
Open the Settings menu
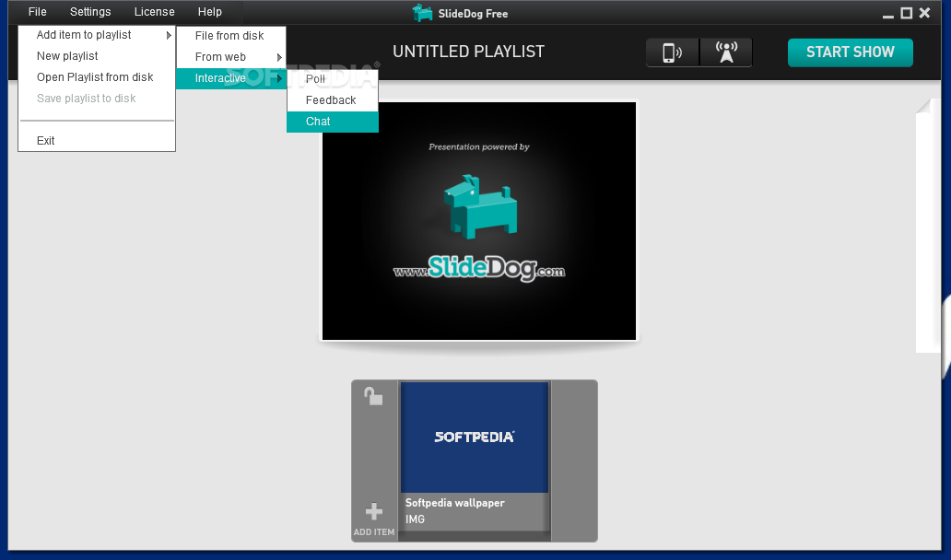90,12
